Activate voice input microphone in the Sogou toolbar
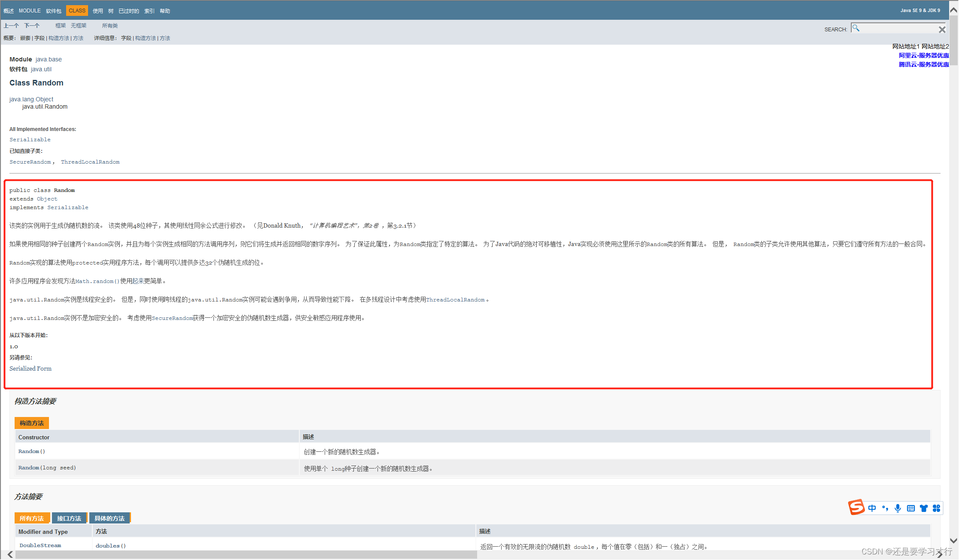The height and width of the screenshot is (560, 959). (898, 508)
